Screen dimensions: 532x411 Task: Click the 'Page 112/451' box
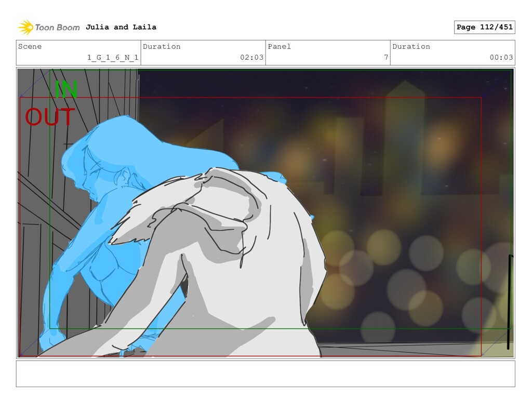click(485, 27)
